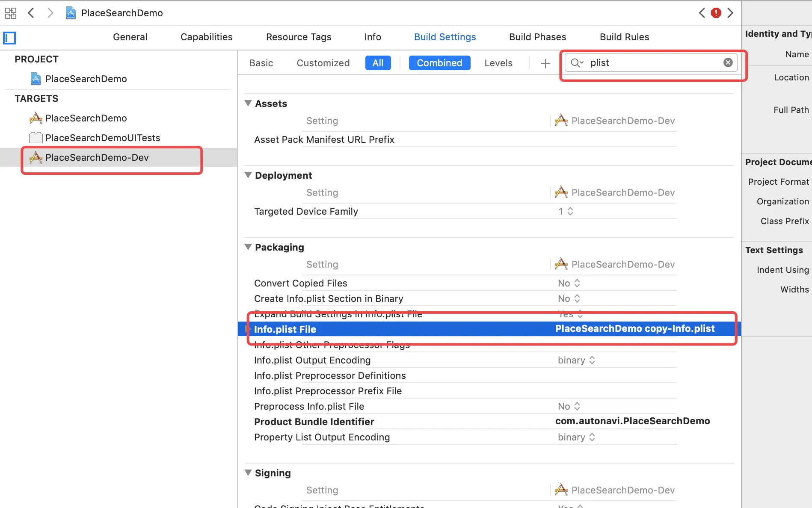The image size is (812, 508).
Task: Switch to Resource Tags tab
Action: click(299, 37)
